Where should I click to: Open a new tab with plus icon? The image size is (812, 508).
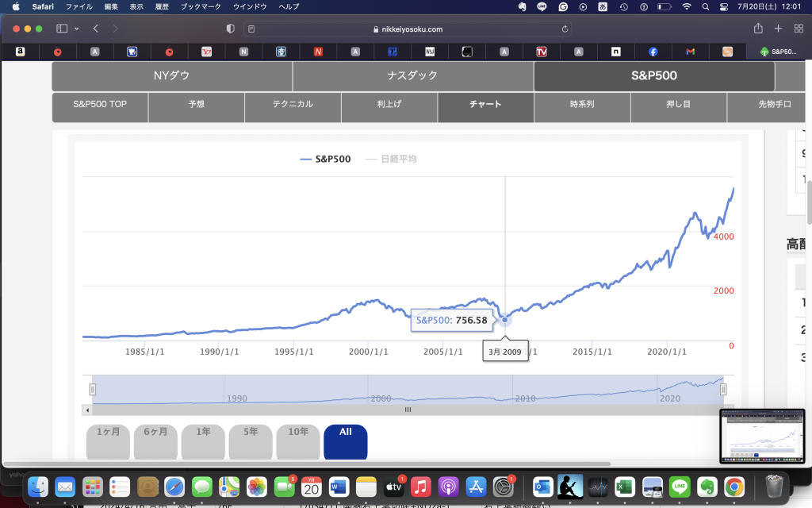[x=778, y=29]
